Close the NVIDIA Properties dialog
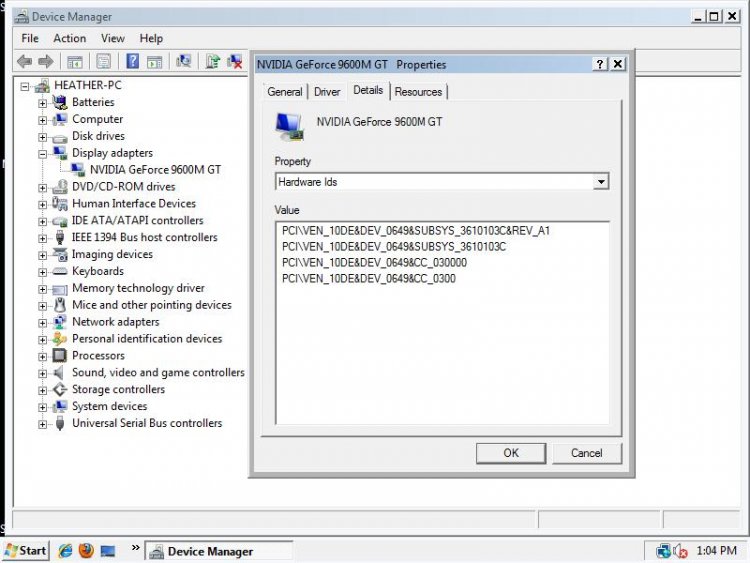The image size is (750, 563). pyautogui.click(x=618, y=64)
